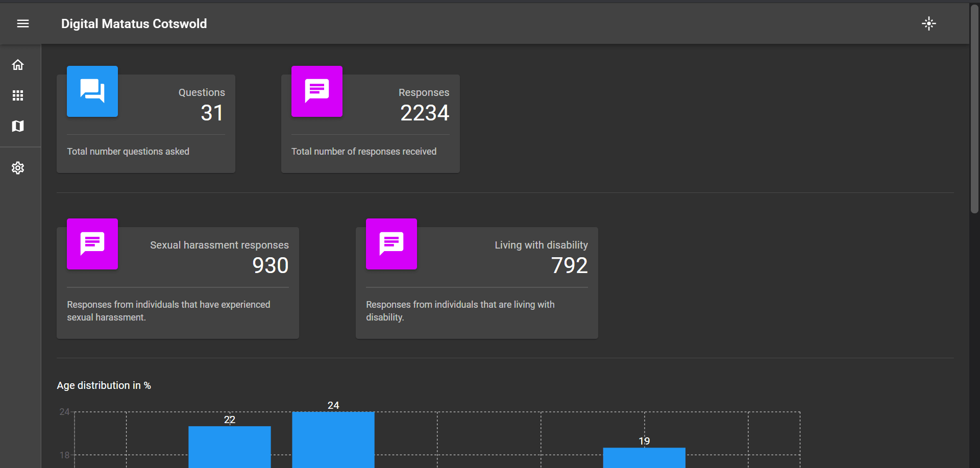This screenshot has width=980, height=468.
Task: Click the Living with disability card icon
Action: tap(391, 243)
